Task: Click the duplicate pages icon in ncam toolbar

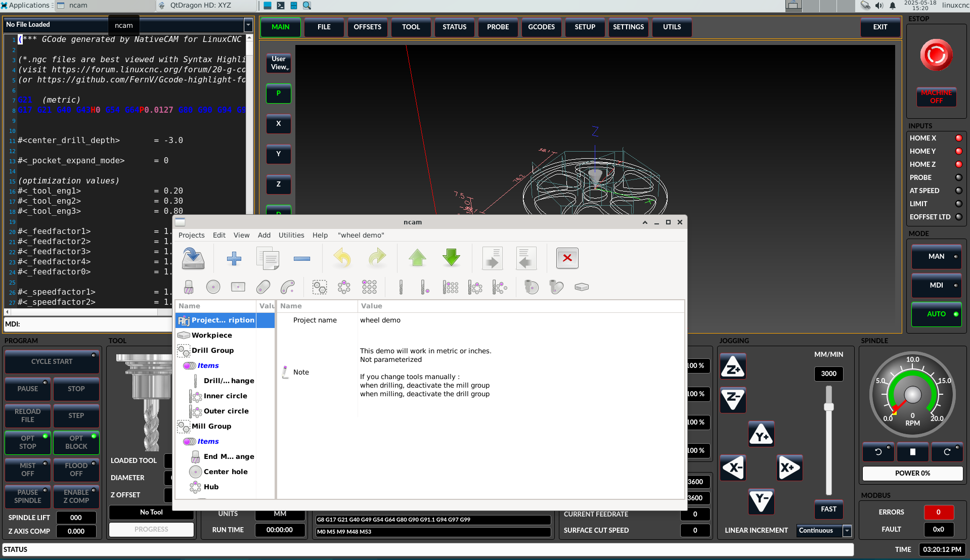Action: click(x=268, y=258)
